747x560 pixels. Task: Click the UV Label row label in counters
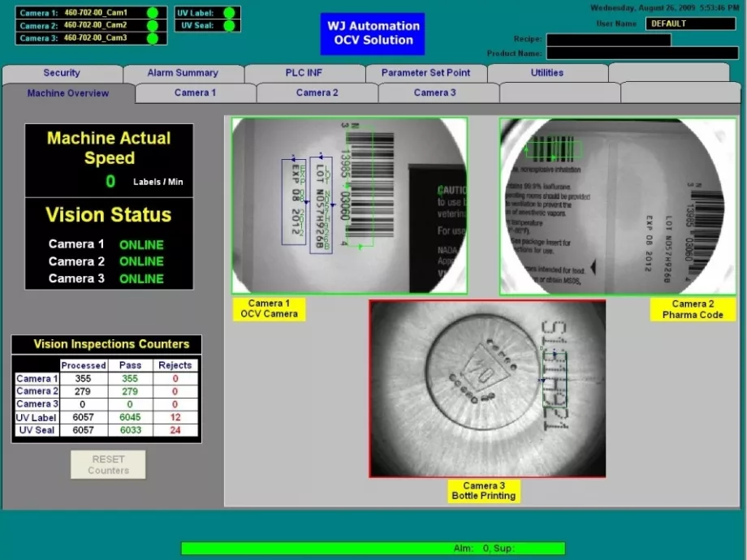pyautogui.click(x=37, y=418)
